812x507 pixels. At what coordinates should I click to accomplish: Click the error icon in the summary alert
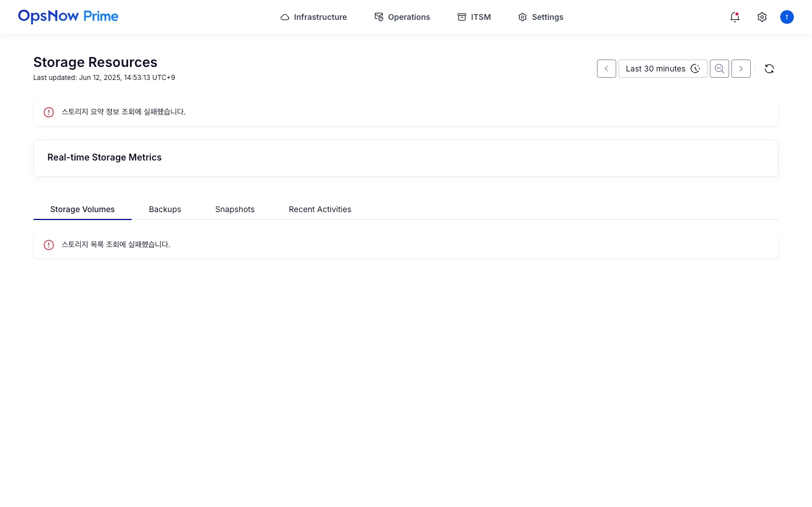(49, 112)
